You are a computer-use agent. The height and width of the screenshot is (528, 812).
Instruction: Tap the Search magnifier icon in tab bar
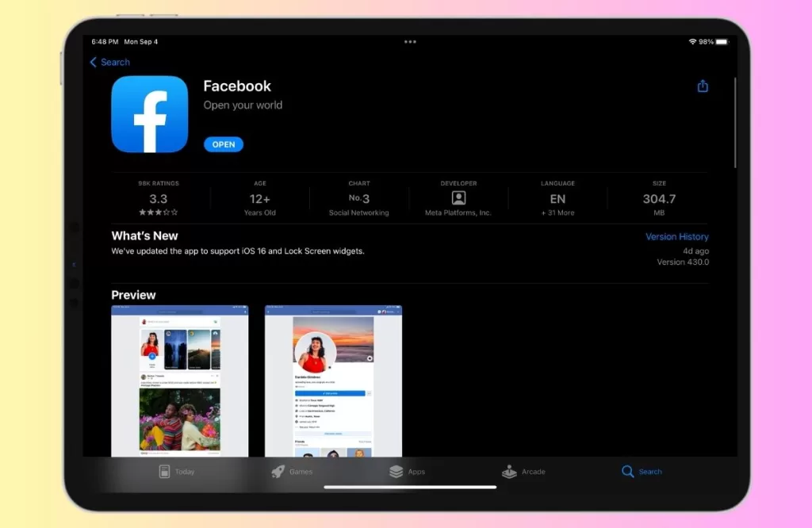[628, 472]
